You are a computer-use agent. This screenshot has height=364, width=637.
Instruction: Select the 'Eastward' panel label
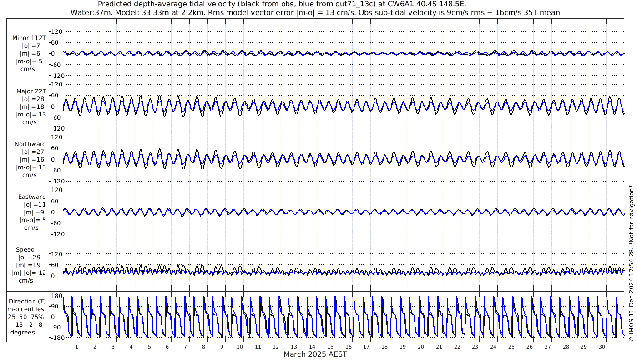(x=32, y=197)
